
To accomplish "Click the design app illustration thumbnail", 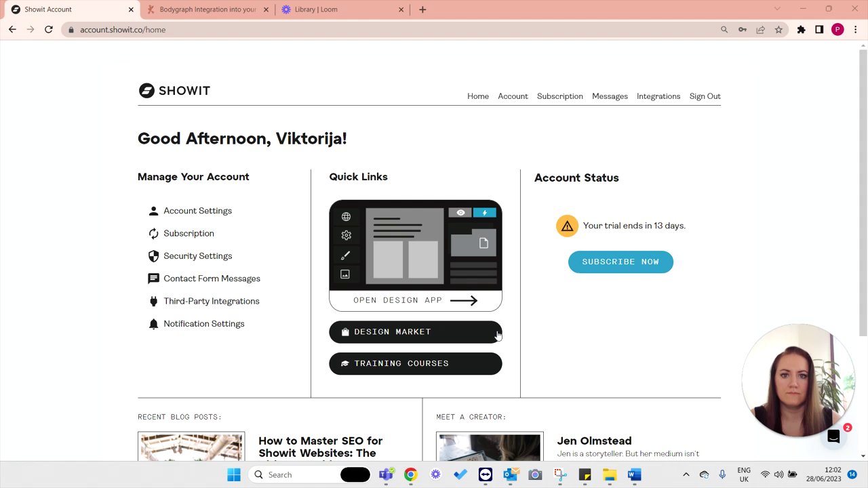I will 416,245.
